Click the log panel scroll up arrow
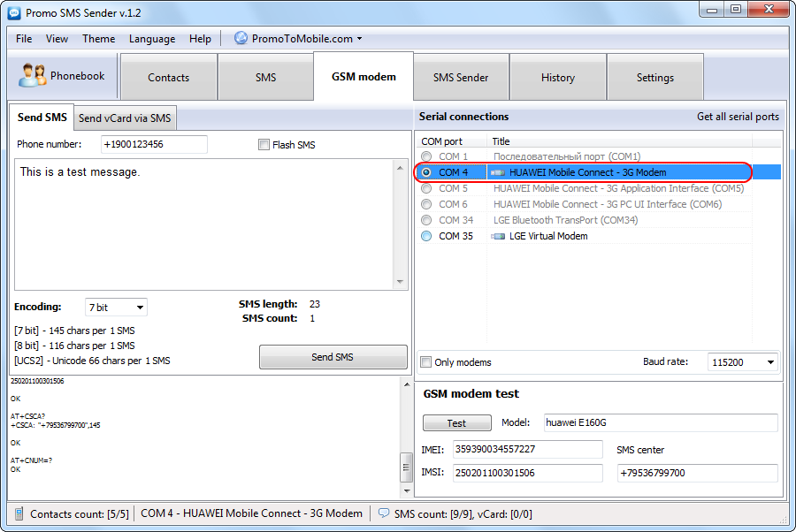The width and height of the screenshot is (796, 532). 406,384
